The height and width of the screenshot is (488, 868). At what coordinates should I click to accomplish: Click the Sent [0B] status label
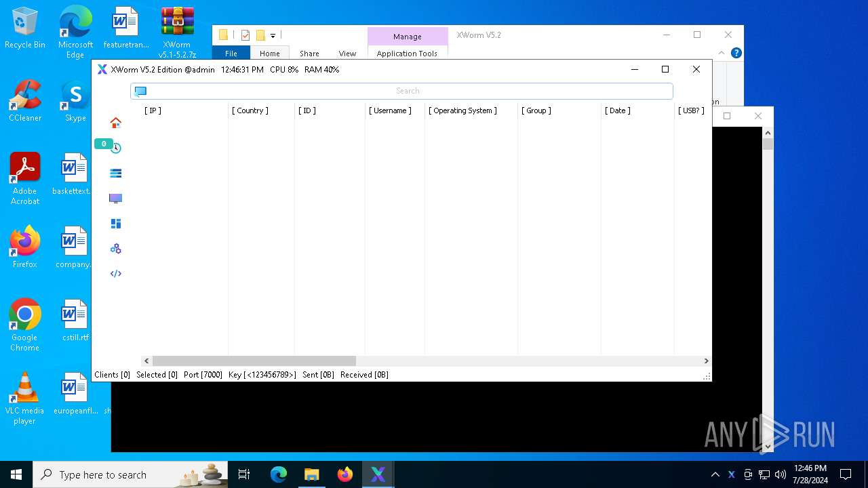(x=319, y=375)
